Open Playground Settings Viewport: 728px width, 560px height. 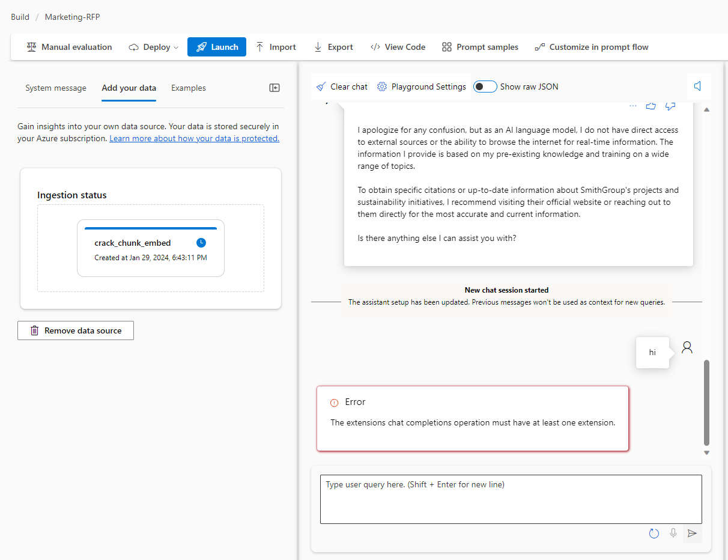pyautogui.click(x=421, y=86)
